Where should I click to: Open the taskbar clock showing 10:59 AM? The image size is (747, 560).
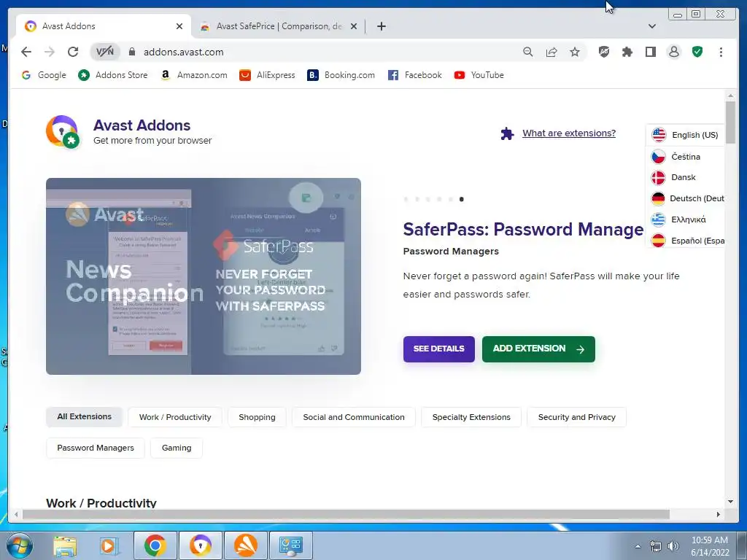[710, 546]
